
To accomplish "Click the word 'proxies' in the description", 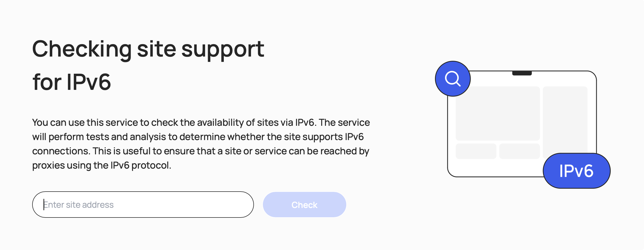I will coord(49,165).
